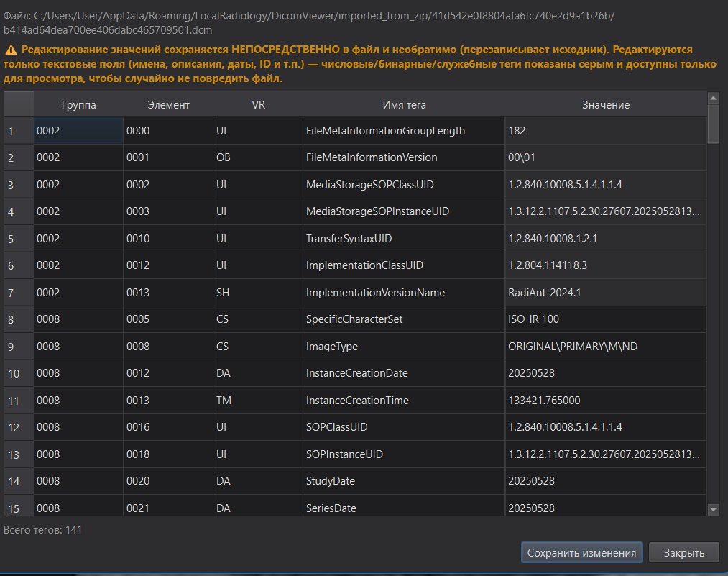Image resolution: width=728 pixels, height=576 pixels.
Task: Click the vertical scrollbar thumb
Action: 713,124
